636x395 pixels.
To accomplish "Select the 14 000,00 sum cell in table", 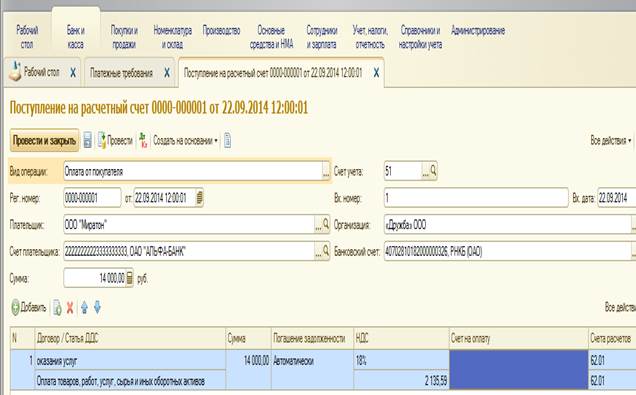I will coord(248,370).
